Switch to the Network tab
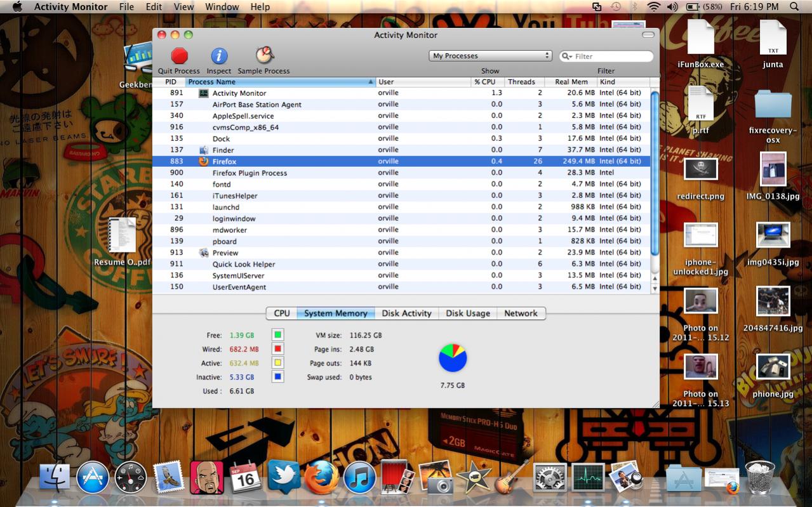This screenshot has width=812, height=507. click(521, 313)
